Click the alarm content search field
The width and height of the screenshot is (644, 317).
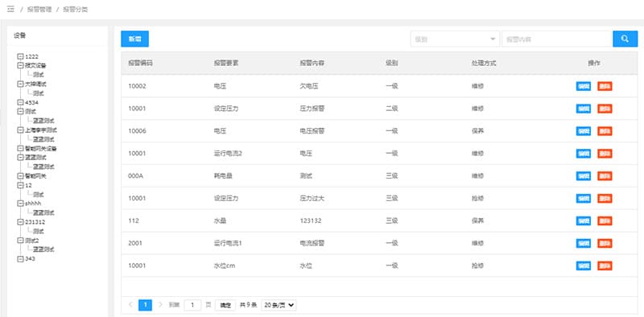click(x=557, y=39)
